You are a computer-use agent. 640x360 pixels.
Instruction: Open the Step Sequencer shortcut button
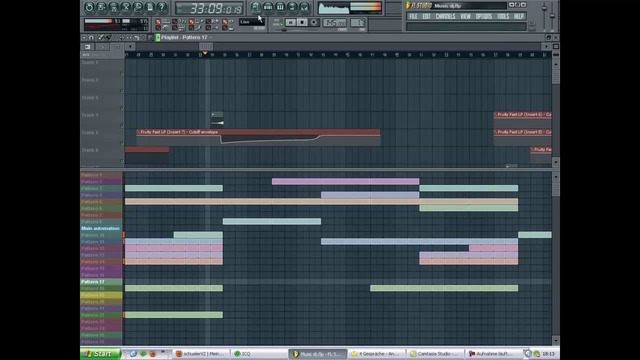click(x=268, y=7)
